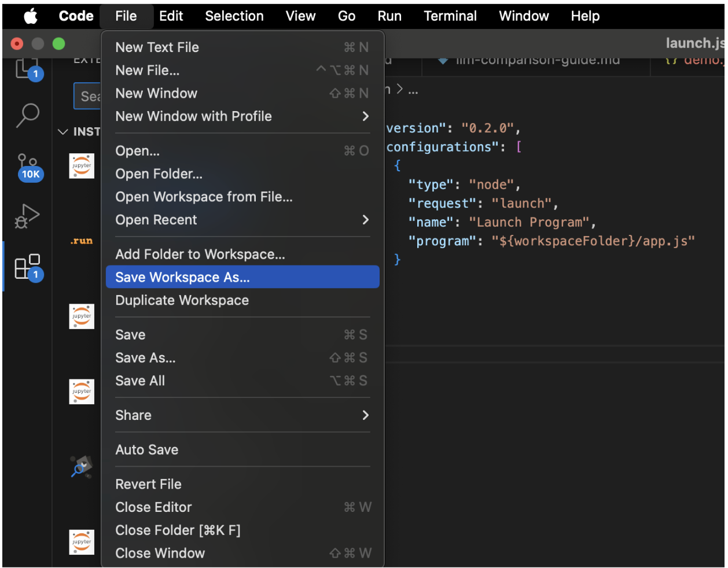
Task: Click the "launch" request value
Action: (x=522, y=204)
